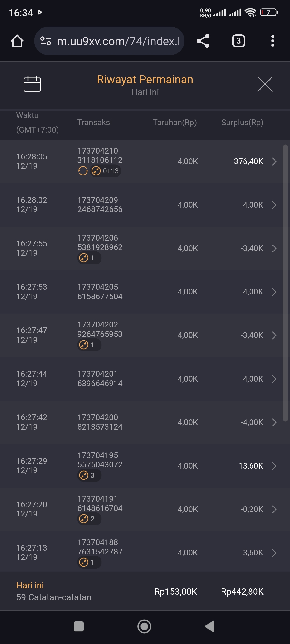The image size is (290, 644).
Task: Open the calendar date picker icon
Action: pyautogui.click(x=32, y=84)
